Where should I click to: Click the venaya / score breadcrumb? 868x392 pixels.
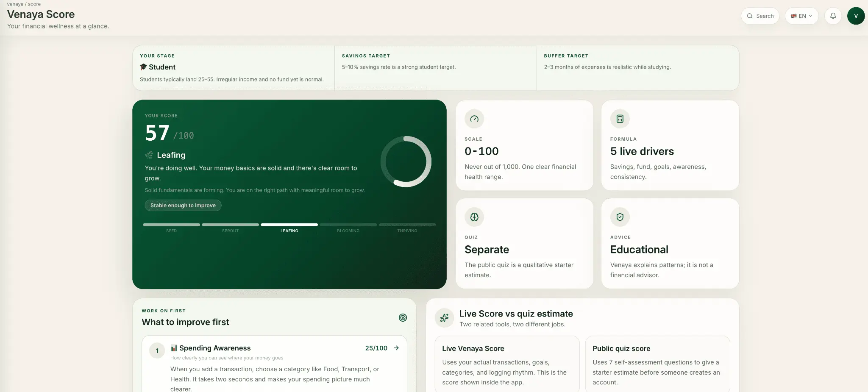(24, 4)
